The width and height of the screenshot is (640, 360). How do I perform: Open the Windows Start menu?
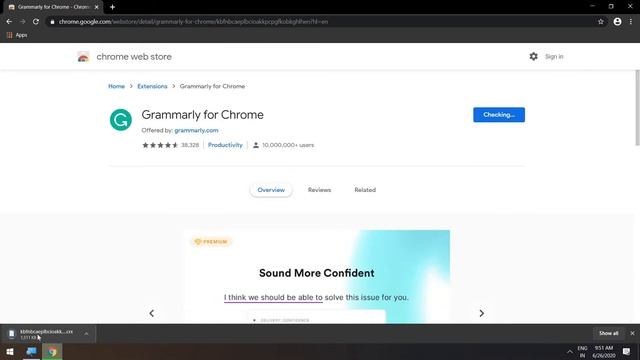(10, 351)
